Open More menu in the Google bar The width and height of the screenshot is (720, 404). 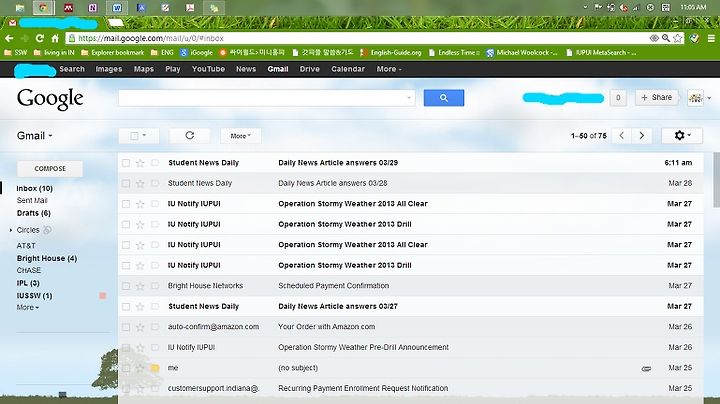[x=389, y=69]
